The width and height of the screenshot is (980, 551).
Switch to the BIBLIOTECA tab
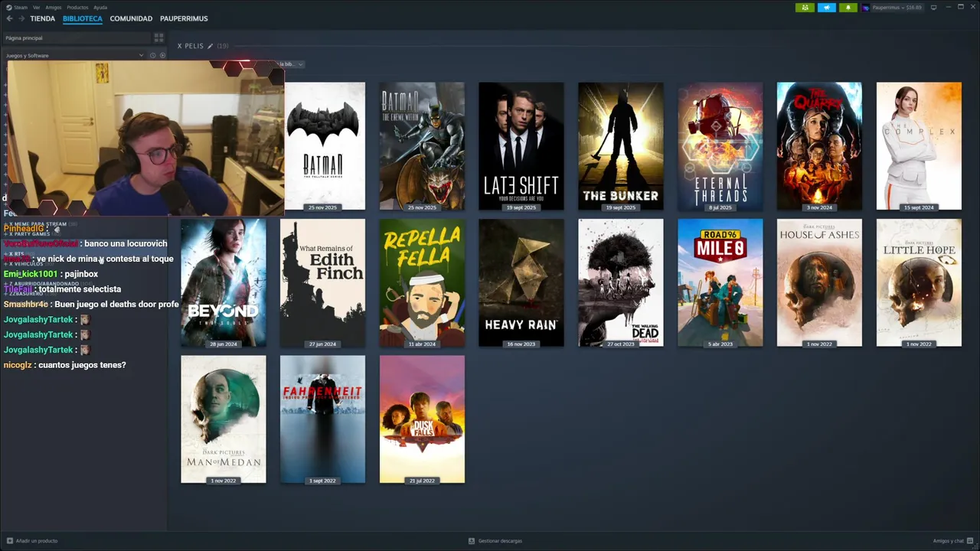(83, 18)
